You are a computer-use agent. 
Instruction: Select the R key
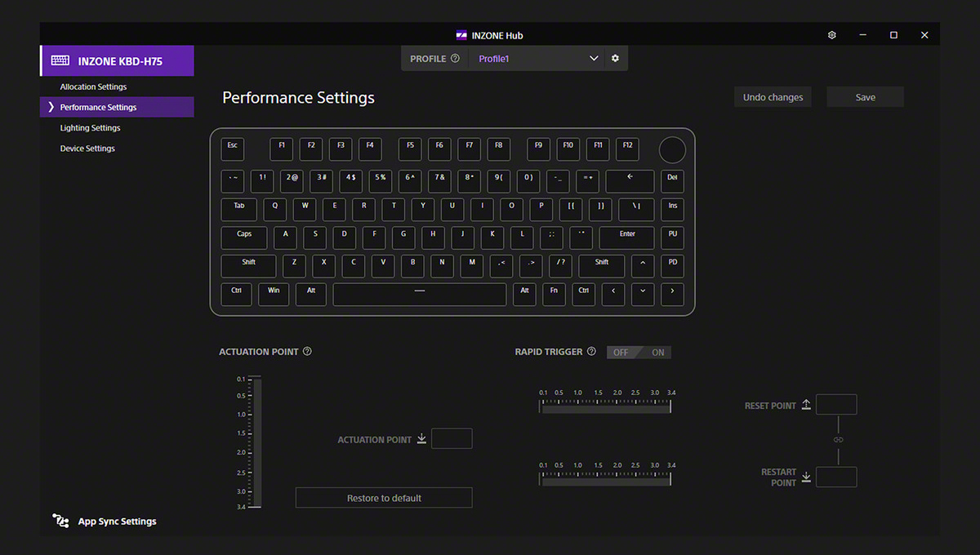click(363, 209)
